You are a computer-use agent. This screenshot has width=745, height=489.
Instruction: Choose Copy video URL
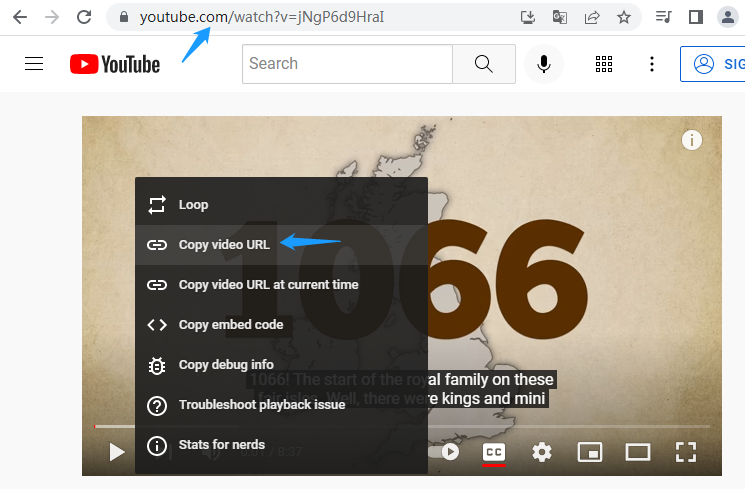pyautogui.click(x=281, y=245)
